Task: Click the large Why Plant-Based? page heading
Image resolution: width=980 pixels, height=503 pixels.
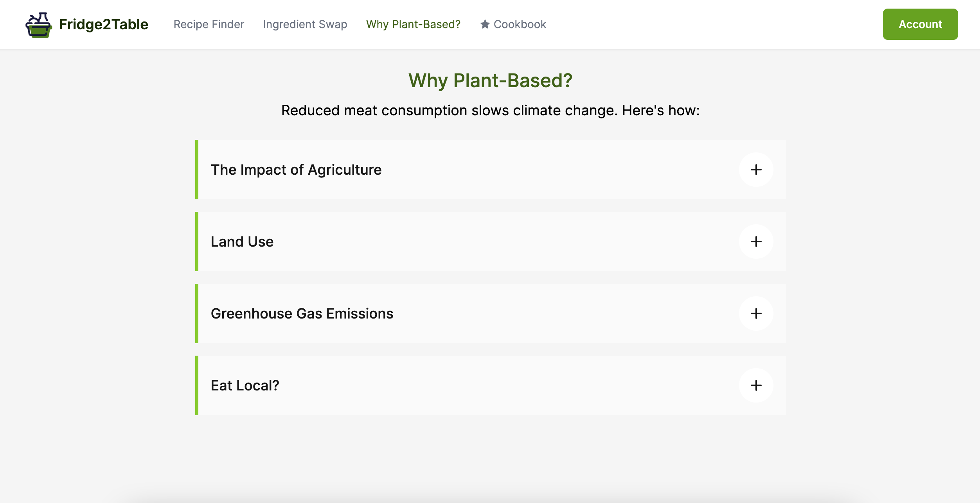Action: (x=490, y=81)
